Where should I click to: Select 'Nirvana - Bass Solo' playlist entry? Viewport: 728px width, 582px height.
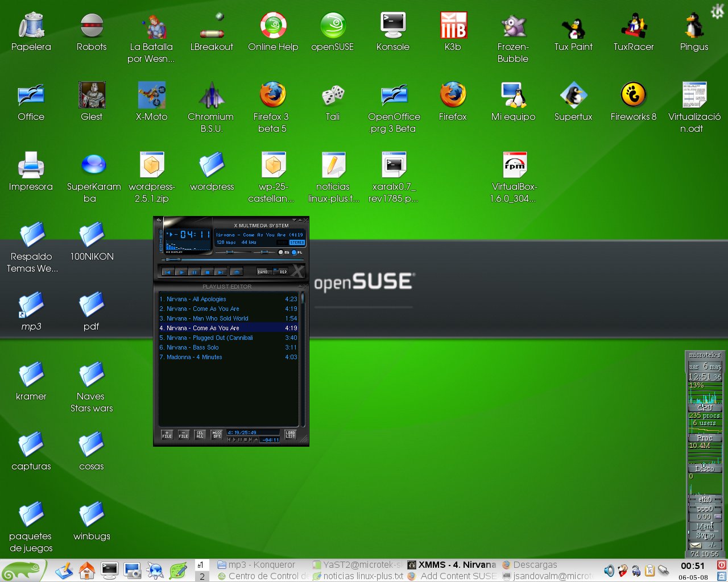click(228, 347)
